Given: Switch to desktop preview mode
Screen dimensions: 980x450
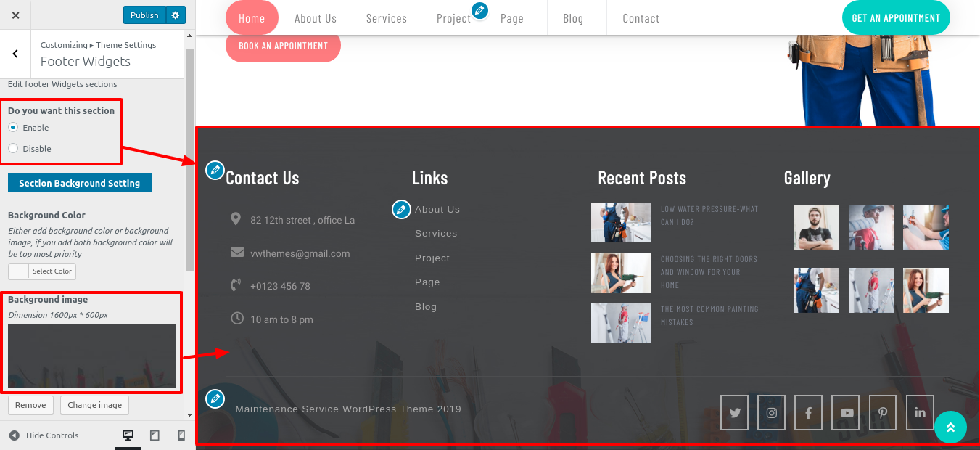Looking at the screenshot, I should (x=128, y=435).
